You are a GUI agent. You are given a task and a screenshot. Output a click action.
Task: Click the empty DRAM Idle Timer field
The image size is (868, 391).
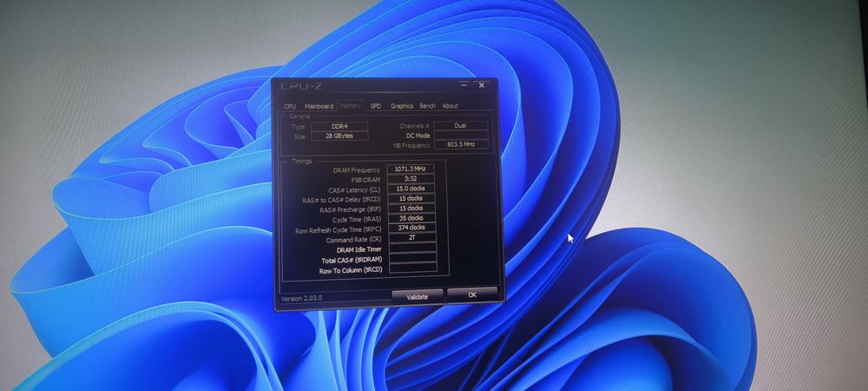412,248
